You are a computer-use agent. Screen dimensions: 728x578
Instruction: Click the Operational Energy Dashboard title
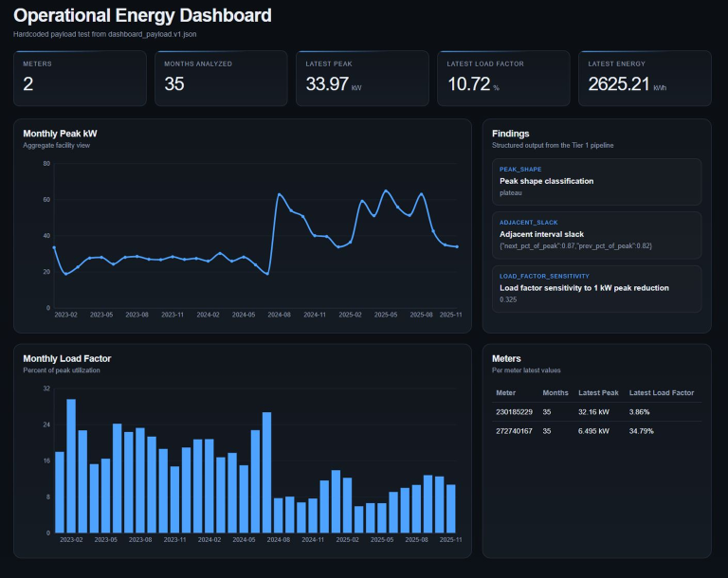(142, 16)
